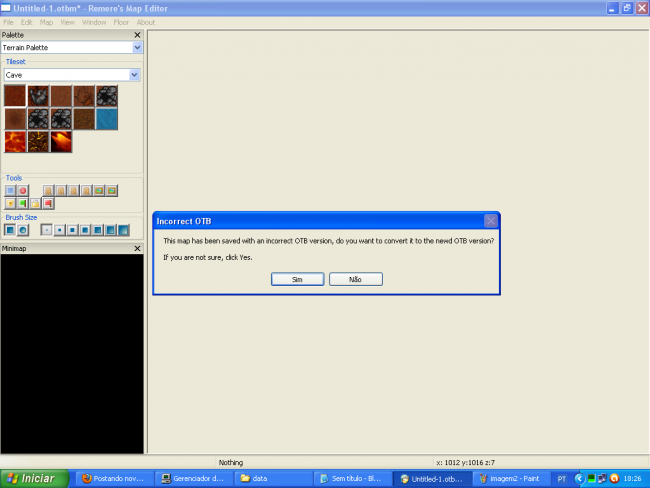Image resolution: width=650 pixels, height=488 pixels.
Task: Close the Incorrect OTB dialog
Action: (490, 220)
